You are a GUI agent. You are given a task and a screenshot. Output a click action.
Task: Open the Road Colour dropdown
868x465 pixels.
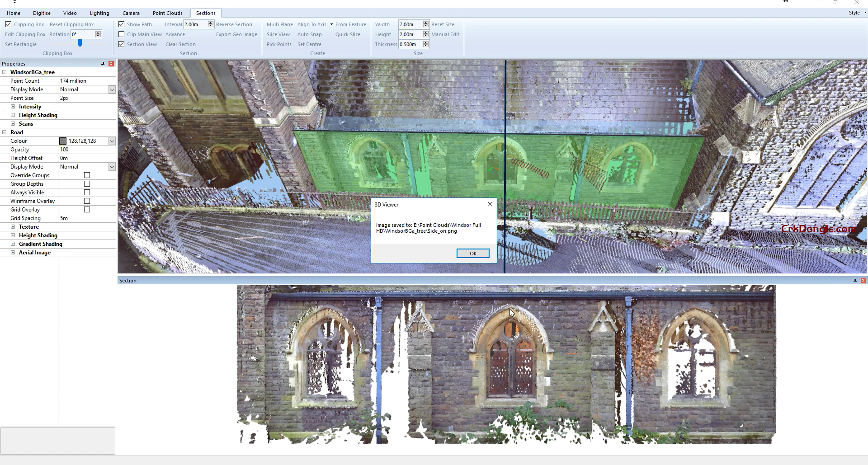tap(112, 141)
